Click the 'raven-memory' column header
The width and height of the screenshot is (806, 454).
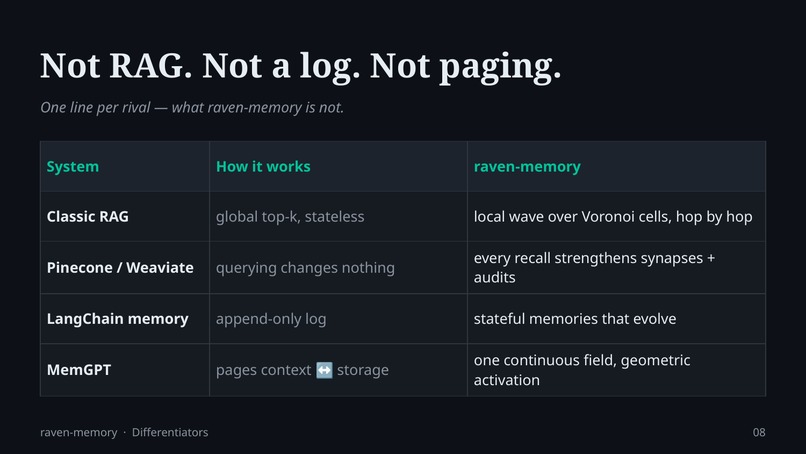(527, 167)
